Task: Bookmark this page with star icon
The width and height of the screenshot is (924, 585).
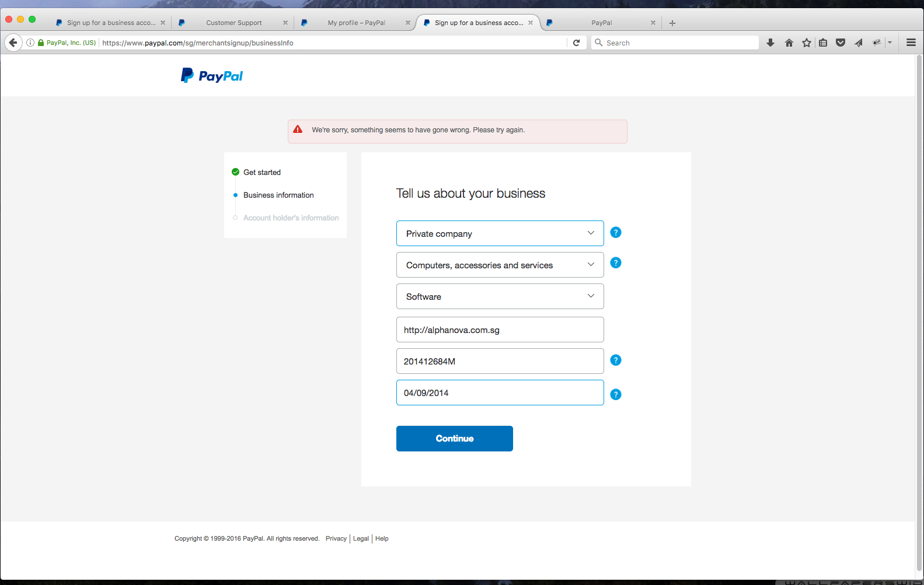Action: tap(807, 43)
